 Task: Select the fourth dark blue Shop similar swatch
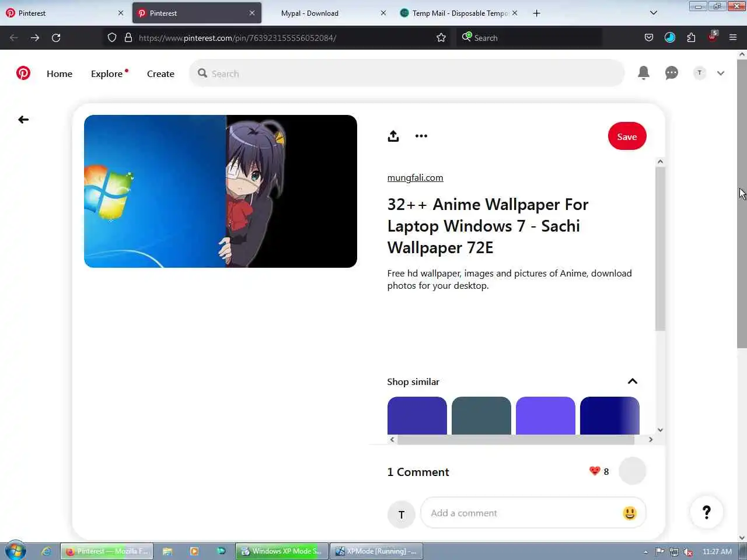pyautogui.click(x=610, y=416)
